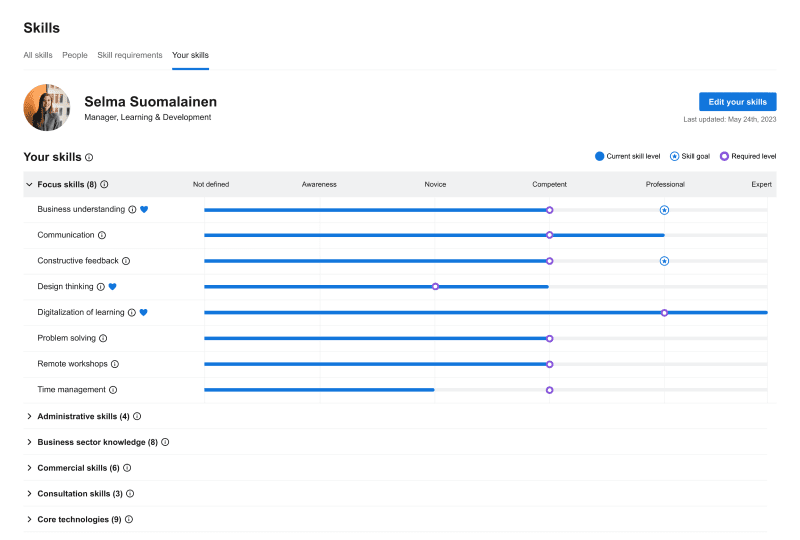Click skill goal star on Business understanding row
Image resolution: width=800 pixels, height=540 pixels.
click(x=664, y=210)
